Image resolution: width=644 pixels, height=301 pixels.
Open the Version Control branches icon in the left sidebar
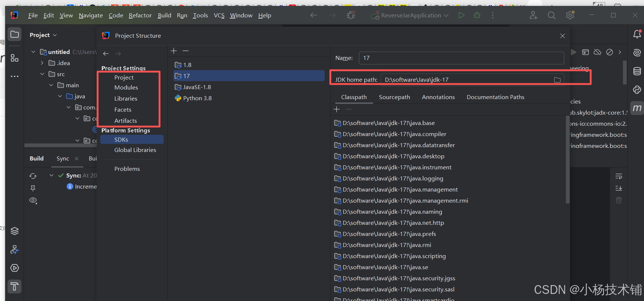[14, 250]
